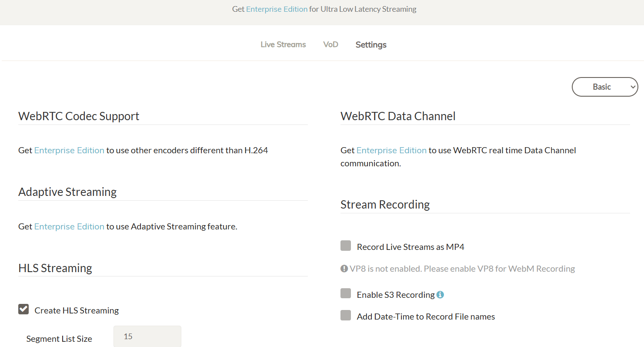The width and height of the screenshot is (644, 347).
Task: Tick Enable S3 Recording checkbox
Action: coord(346,293)
